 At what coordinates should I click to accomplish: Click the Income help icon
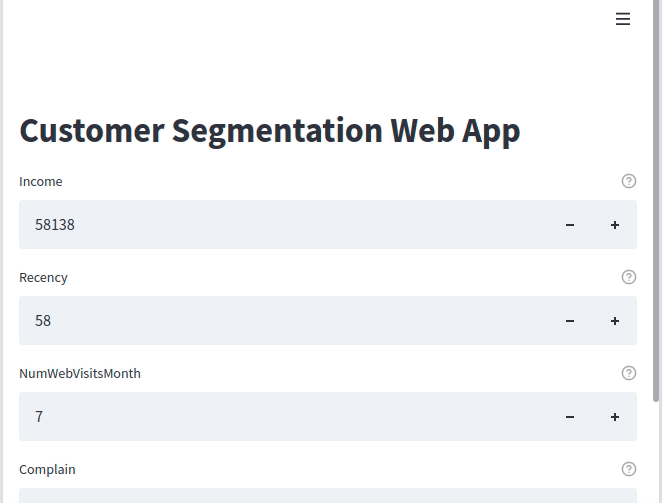click(x=629, y=181)
